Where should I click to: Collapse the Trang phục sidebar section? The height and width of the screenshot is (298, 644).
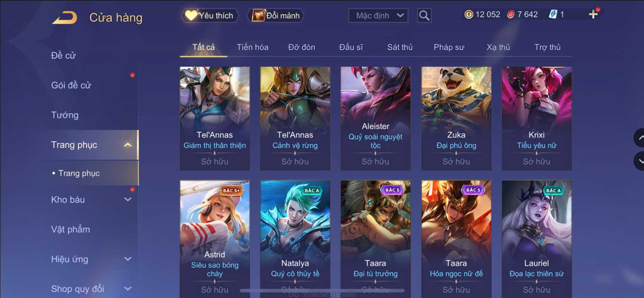point(128,145)
